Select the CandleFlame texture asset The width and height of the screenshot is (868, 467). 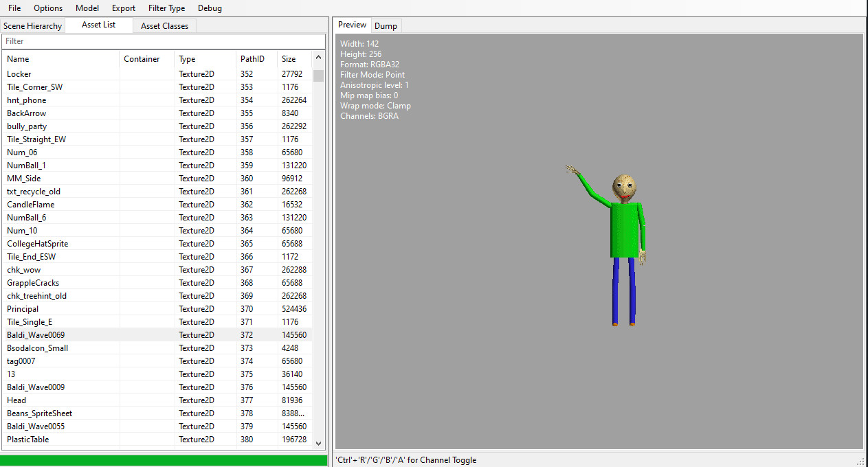pos(30,205)
